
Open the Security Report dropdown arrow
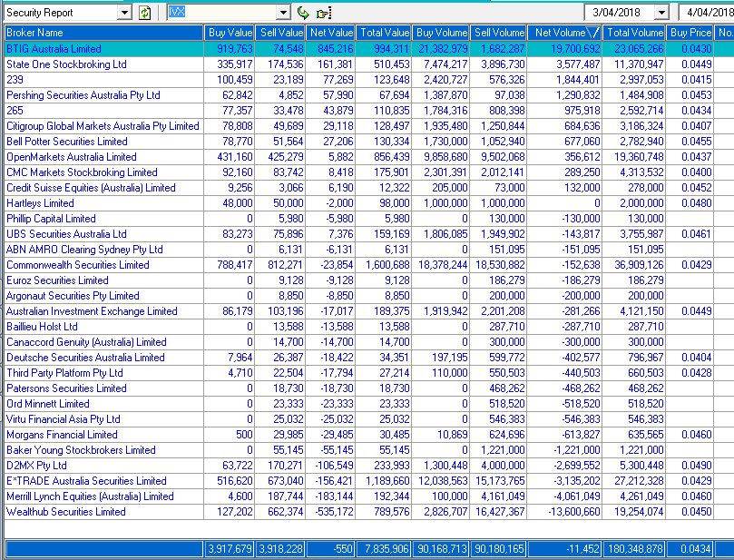pos(124,13)
